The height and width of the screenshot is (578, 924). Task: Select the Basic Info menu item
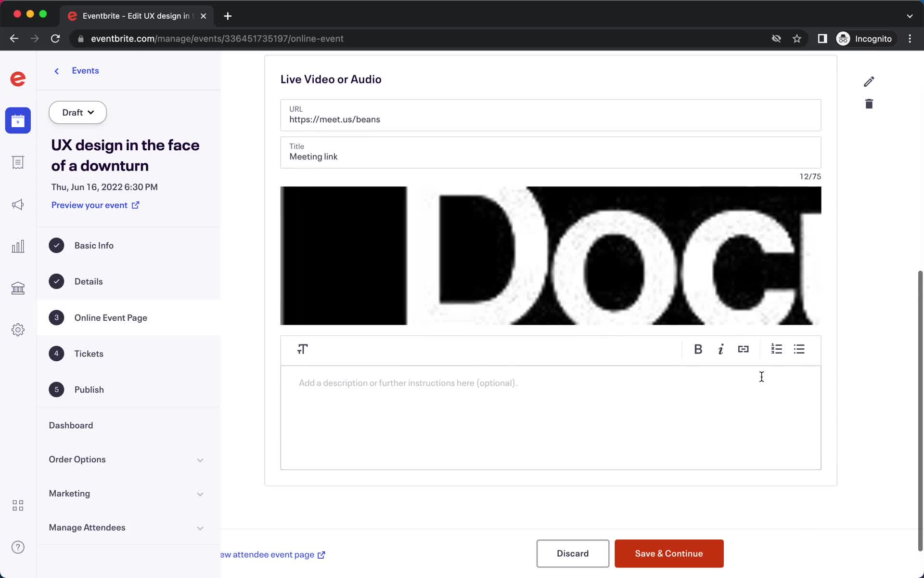click(93, 245)
